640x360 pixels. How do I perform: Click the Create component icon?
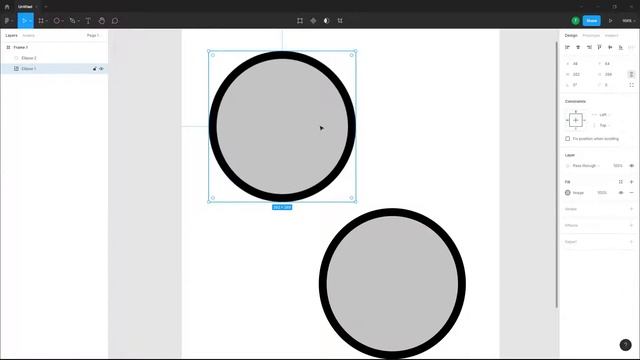pos(313,20)
